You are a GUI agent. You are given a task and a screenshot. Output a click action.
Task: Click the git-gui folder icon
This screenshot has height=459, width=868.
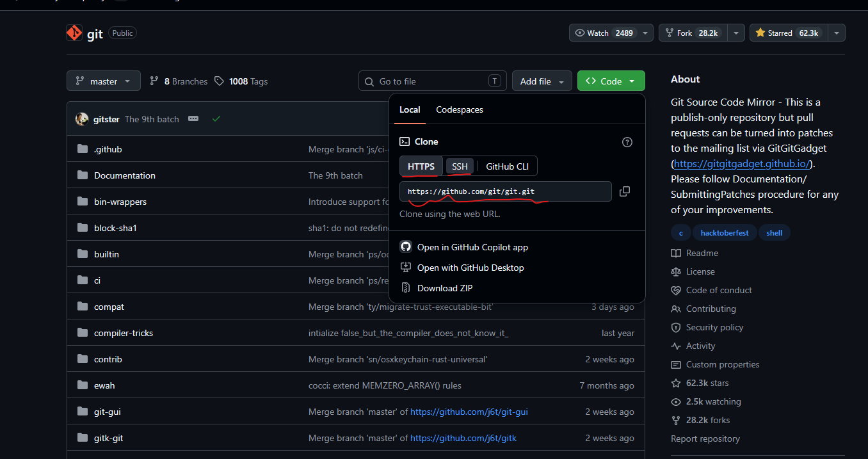pos(83,412)
